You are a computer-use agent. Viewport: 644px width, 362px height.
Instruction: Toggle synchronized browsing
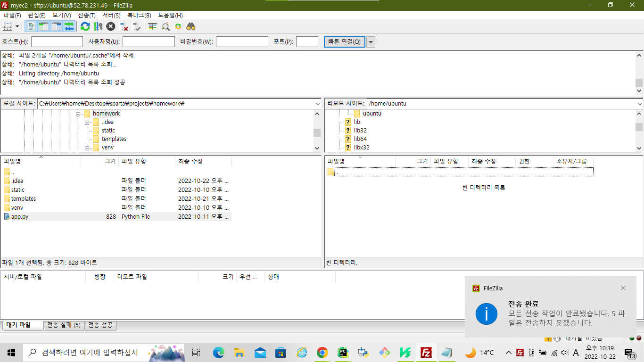(178, 26)
